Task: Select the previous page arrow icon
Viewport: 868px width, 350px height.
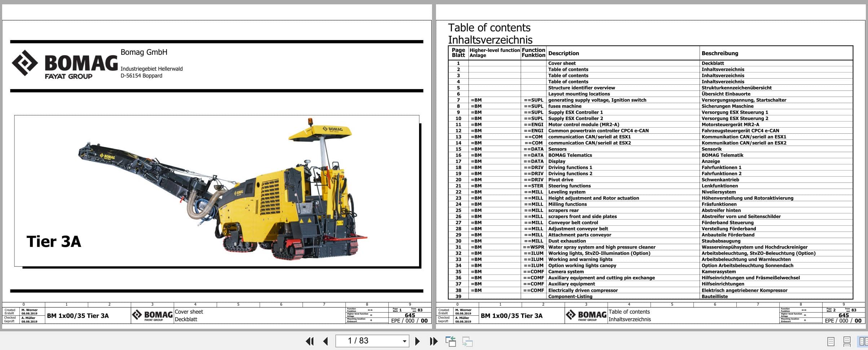Action: point(326,340)
